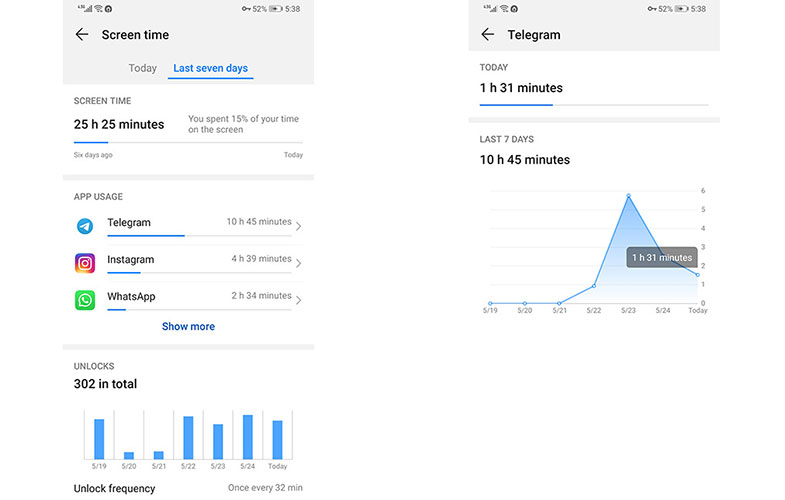Tap the back arrow on Telegram page
This screenshot has height=500, width=785.
pos(488,35)
